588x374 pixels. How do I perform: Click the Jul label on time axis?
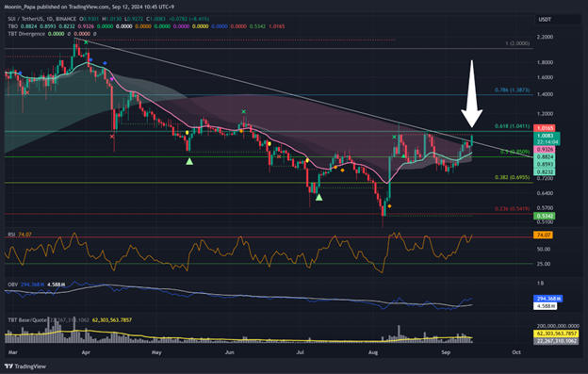tap(300, 352)
